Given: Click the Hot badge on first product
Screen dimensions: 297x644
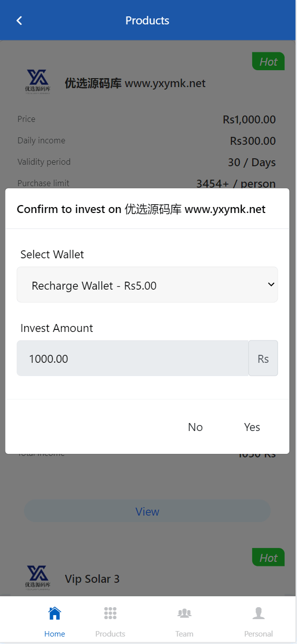Looking at the screenshot, I should [269, 61].
